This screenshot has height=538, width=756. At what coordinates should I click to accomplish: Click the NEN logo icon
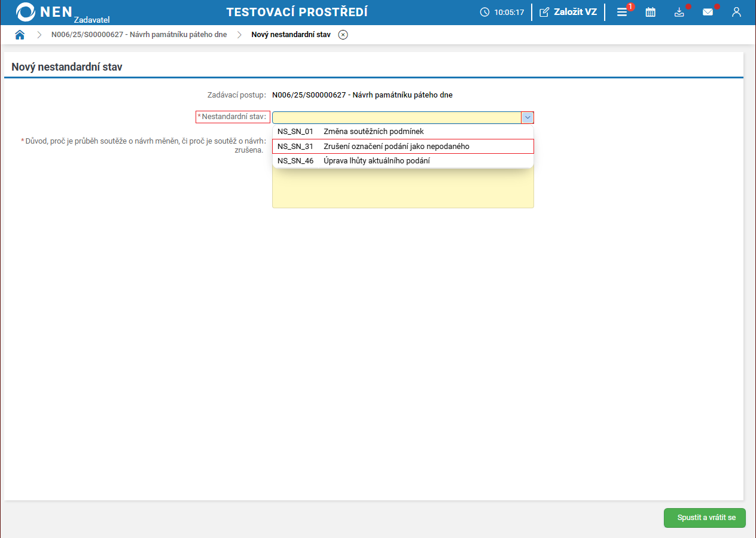(x=26, y=12)
